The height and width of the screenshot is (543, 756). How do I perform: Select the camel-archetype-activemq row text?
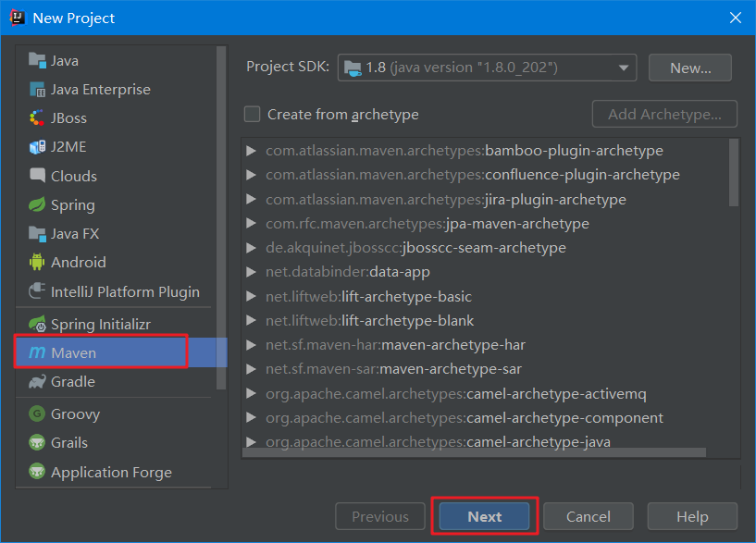click(x=455, y=394)
